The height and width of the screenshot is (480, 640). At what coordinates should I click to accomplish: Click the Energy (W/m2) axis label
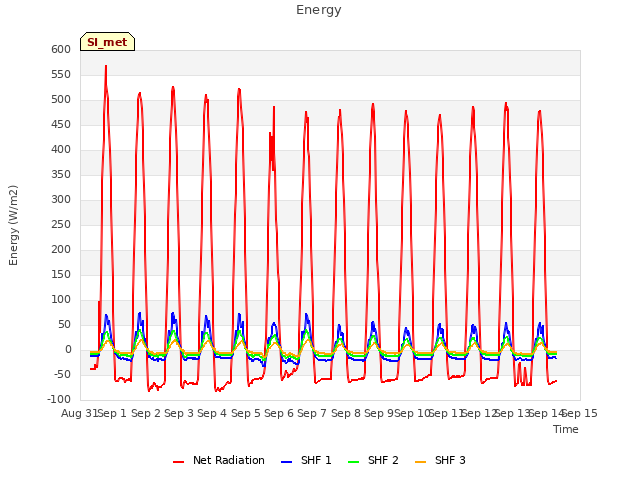pyautogui.click(x=13, y=225)
